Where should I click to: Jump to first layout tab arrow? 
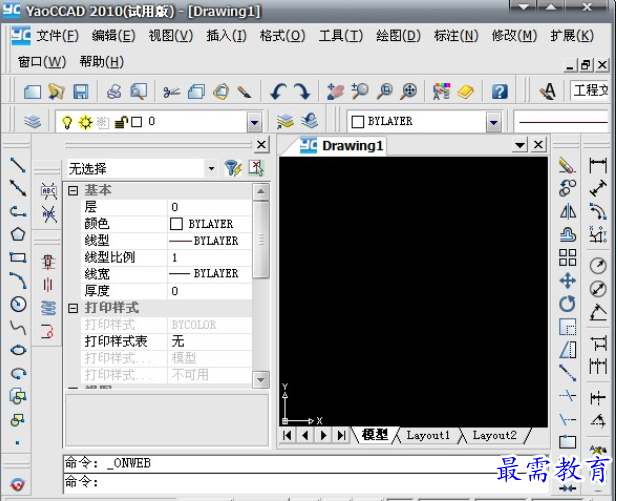tap(287, 435)
